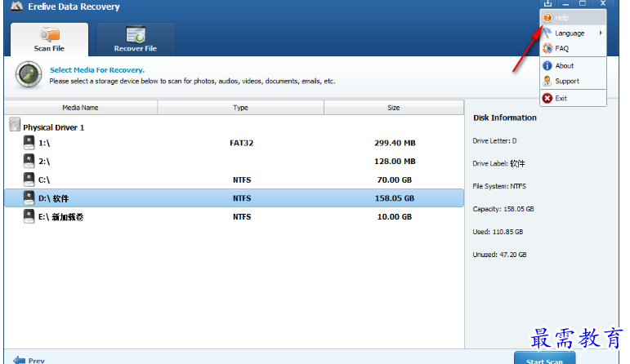Sort by the Type column header
Viewport: 630px width, 364px height.
click(x=241, y=108)
